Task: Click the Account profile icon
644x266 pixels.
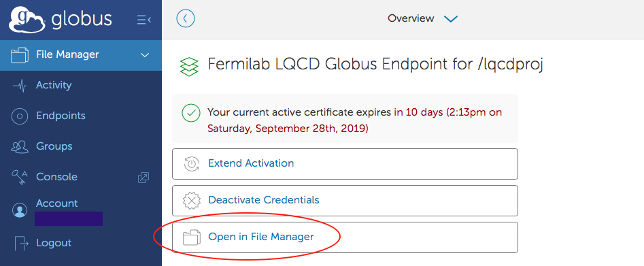Action: 20,210
